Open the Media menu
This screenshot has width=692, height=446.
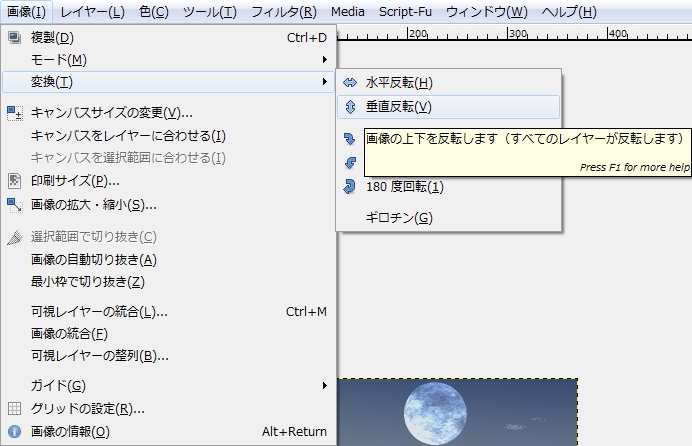pos(348,11)
